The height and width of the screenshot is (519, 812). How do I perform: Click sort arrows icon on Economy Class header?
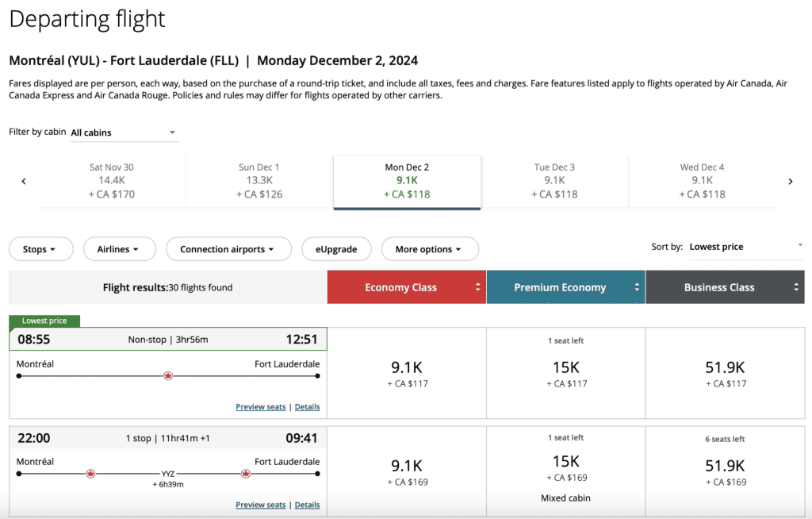point(478,287)
